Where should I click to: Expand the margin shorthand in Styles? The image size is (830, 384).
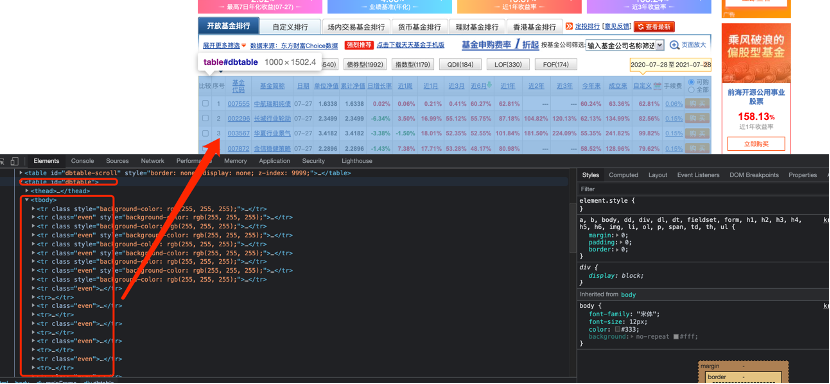pos(618,235)
